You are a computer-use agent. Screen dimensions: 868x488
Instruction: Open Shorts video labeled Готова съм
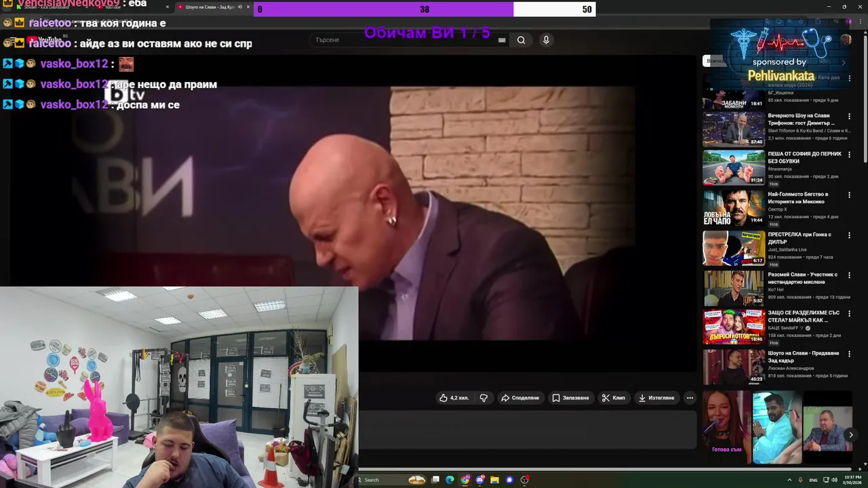727,426
